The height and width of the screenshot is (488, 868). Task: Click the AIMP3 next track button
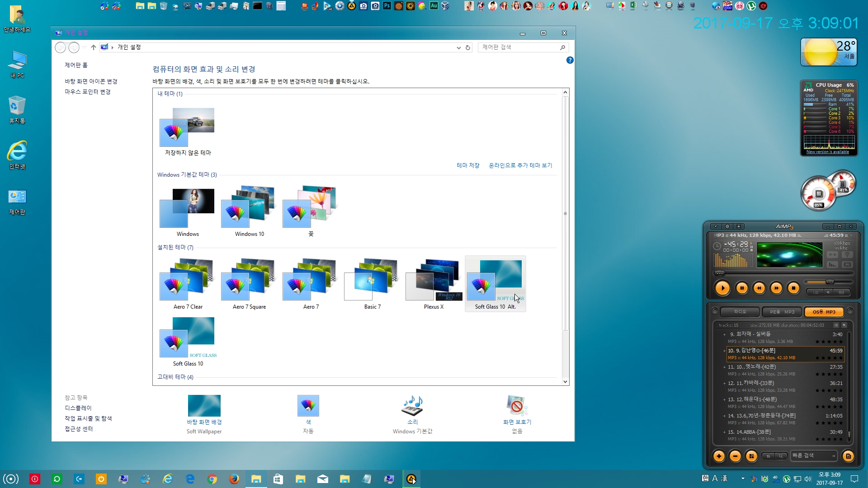coord(776,288)
